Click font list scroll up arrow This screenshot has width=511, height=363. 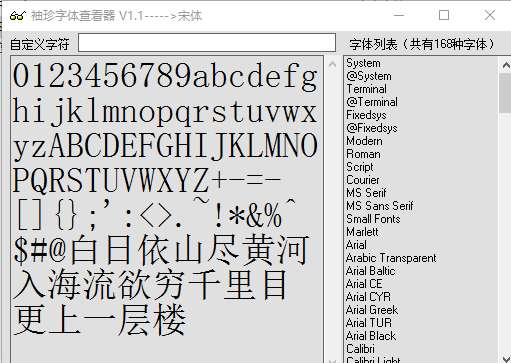pyautogui.click(x=506, y=65)
